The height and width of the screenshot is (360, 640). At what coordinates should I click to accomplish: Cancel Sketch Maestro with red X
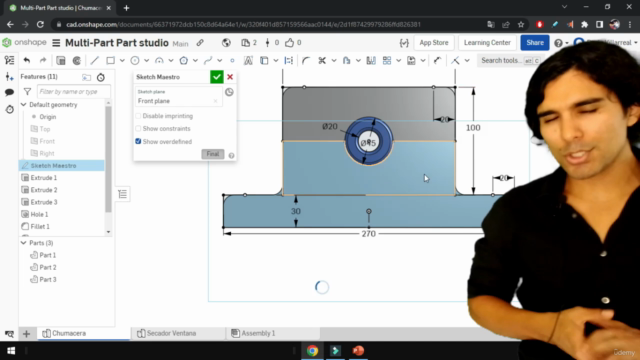[x=230, y=77]
